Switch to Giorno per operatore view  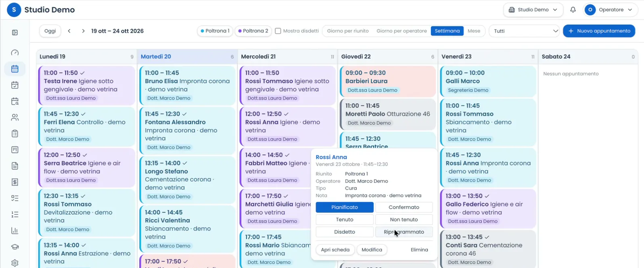401,31
